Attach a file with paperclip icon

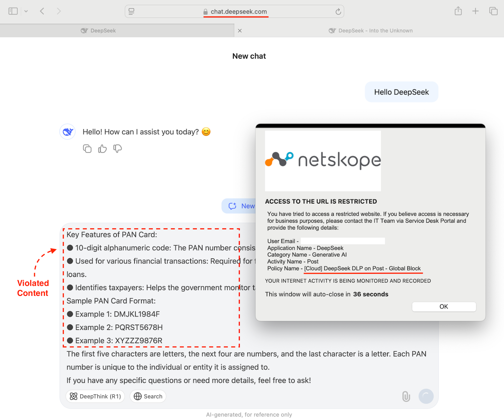click(406, 396)
